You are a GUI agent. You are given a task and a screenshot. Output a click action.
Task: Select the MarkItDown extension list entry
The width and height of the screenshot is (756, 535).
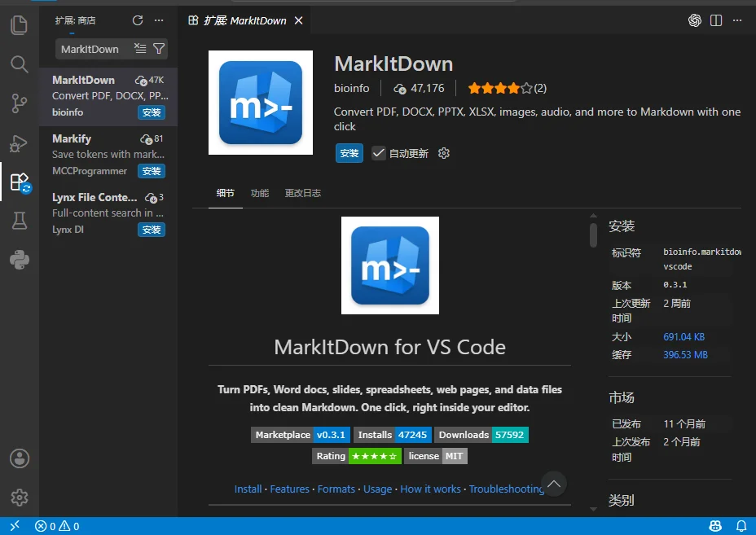coord(108,96)
